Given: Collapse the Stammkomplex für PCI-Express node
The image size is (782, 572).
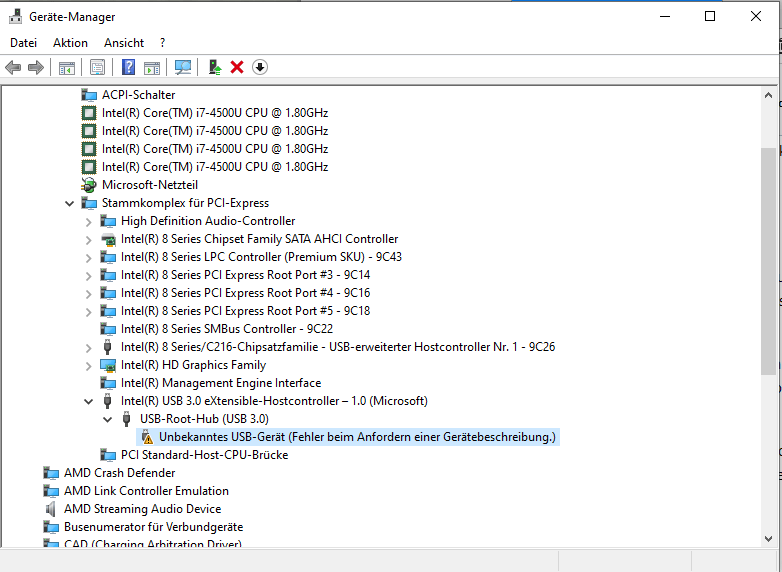Looking at the screenshot, I should click(x=69, y=203).
